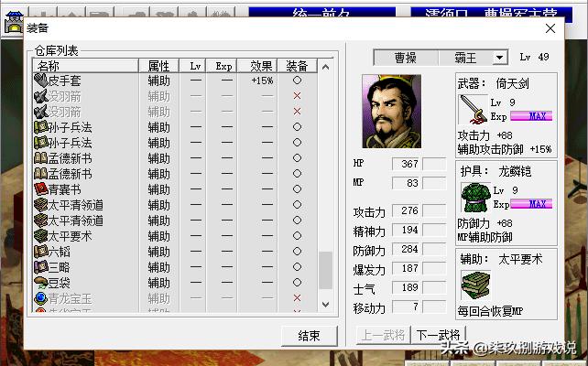Select the second 孙子兵法 scroll icon
This screenshot has height=366, width=588.
click(x=40, y=143)
